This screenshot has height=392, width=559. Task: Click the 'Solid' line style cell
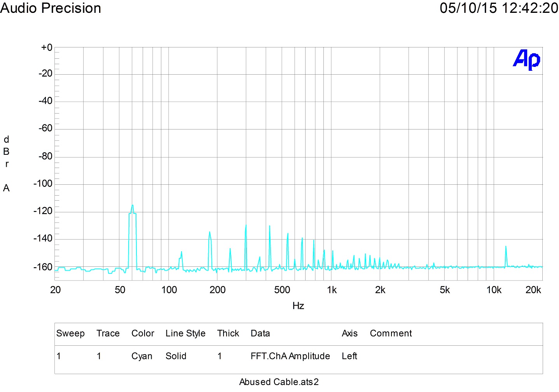[176, 356]
